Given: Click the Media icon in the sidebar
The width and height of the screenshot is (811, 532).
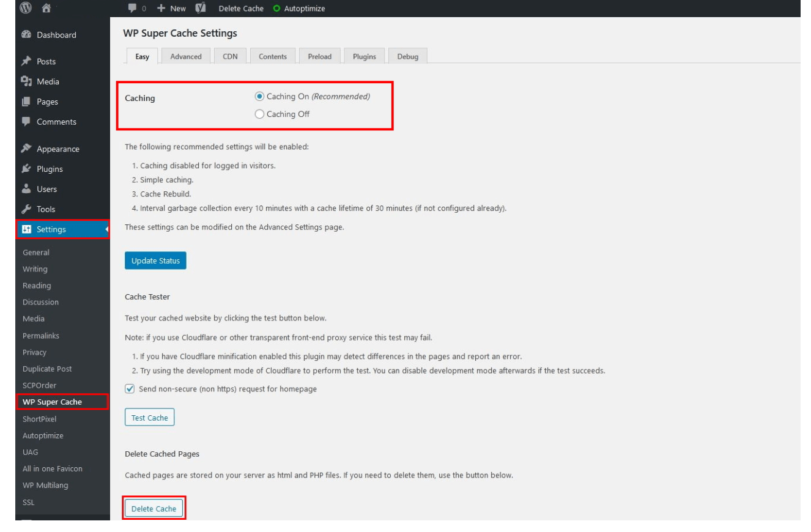Looking at the screenshot, I should (x=27, y=81).
